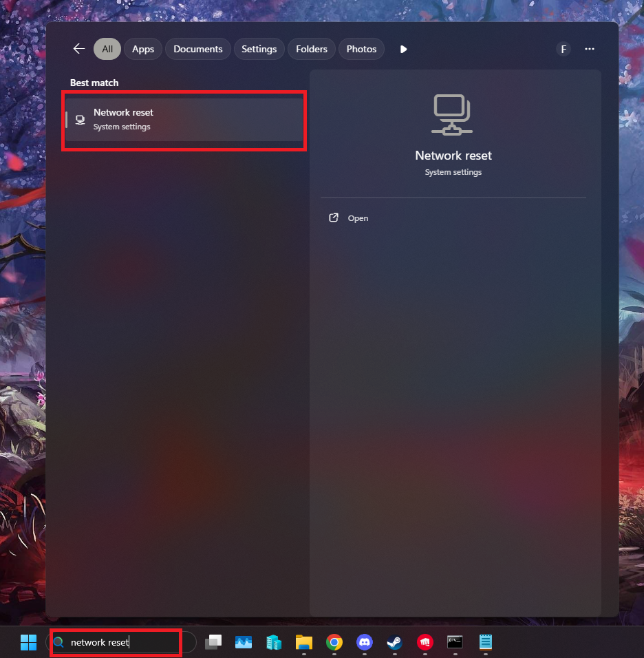Show only Photos results
This screenshot has width=644, height=658.
point(361,49)
